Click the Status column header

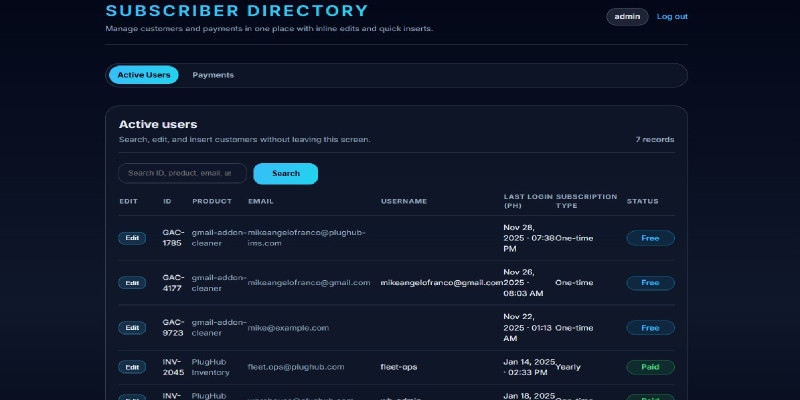click(x=642, y=201)
